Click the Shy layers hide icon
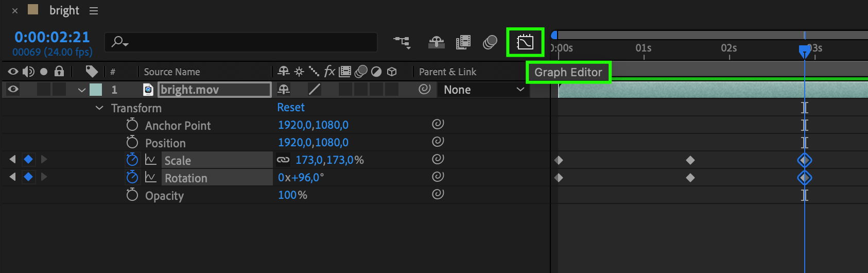 pos(436,42)
